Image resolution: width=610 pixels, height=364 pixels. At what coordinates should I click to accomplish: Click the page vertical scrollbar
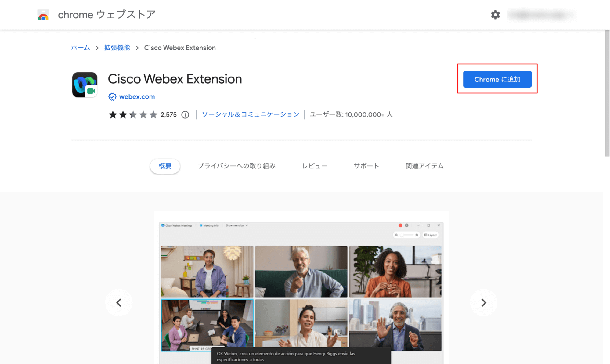tap(607, 93)
